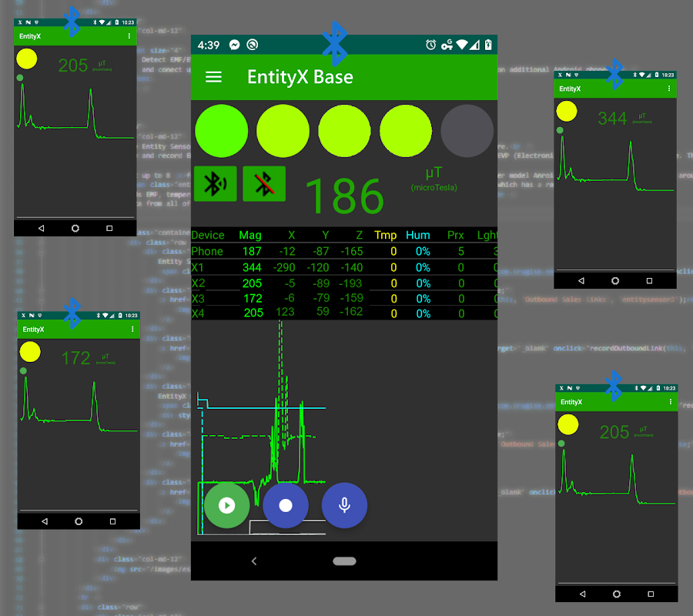Click the 'Device' column header
The image size is (693, 616).
tap(208, 235)
